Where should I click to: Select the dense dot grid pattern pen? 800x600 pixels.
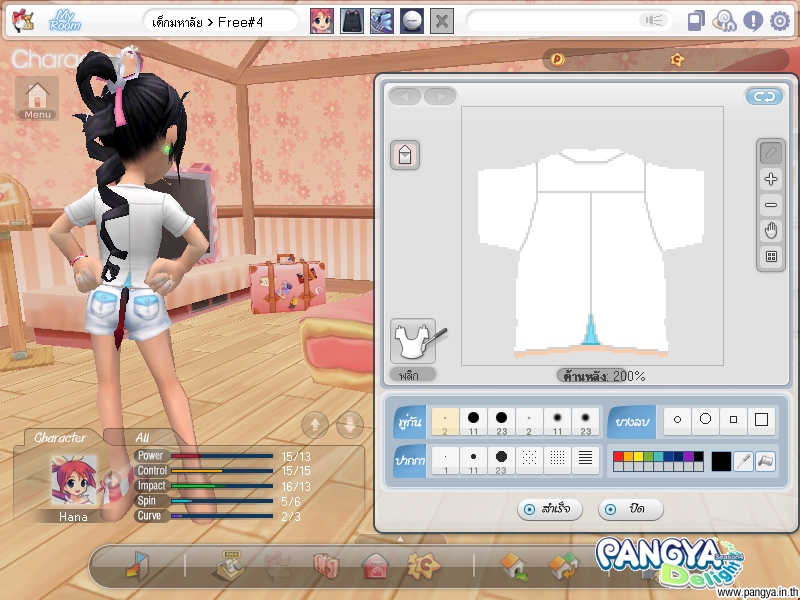tap(557, 461)
